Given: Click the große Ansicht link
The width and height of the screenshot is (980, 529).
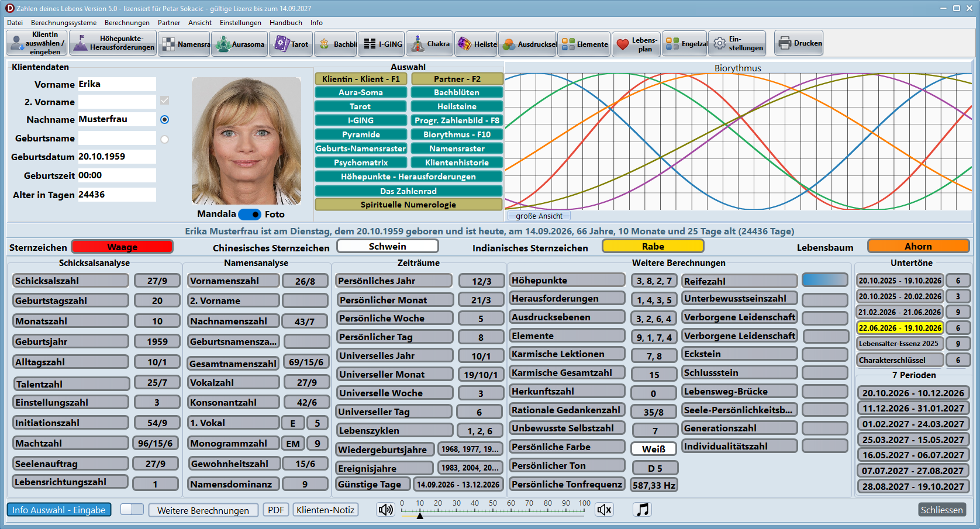Looking at the screenshot, I should click(539, 216).
